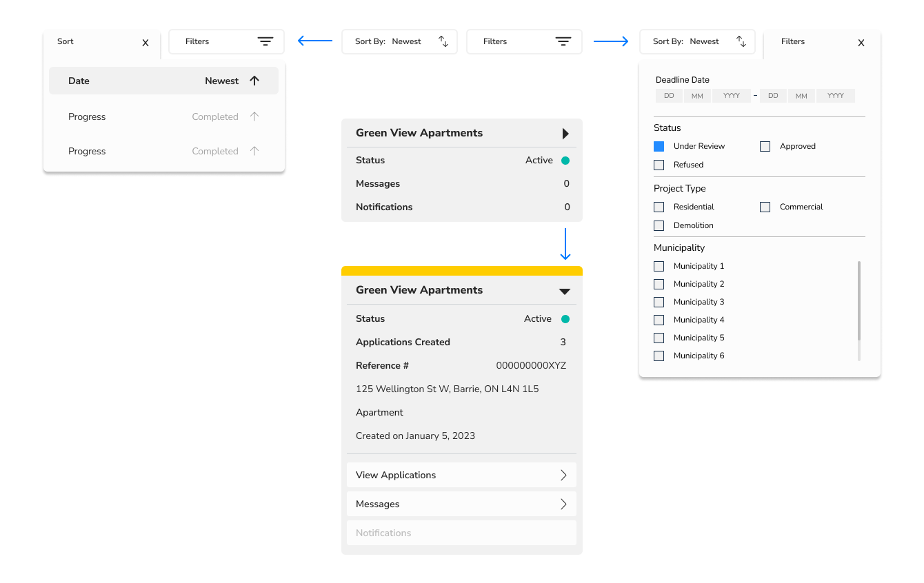
Task: Expand the collapsed Green View Apartments card
Action: [565, 133]
